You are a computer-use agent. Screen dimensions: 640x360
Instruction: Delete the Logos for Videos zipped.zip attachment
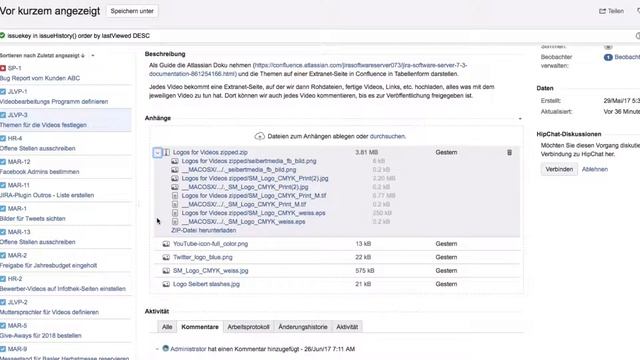point(509,152)
